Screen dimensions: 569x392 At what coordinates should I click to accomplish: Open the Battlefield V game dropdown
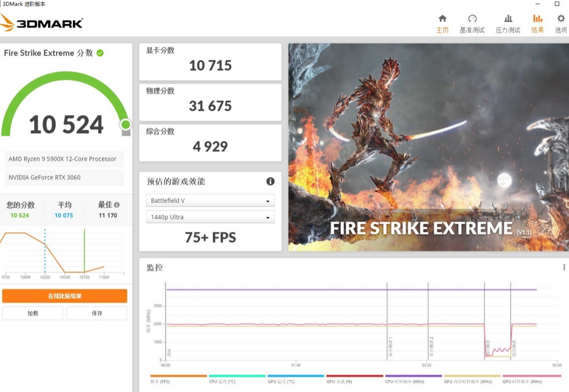210,200
